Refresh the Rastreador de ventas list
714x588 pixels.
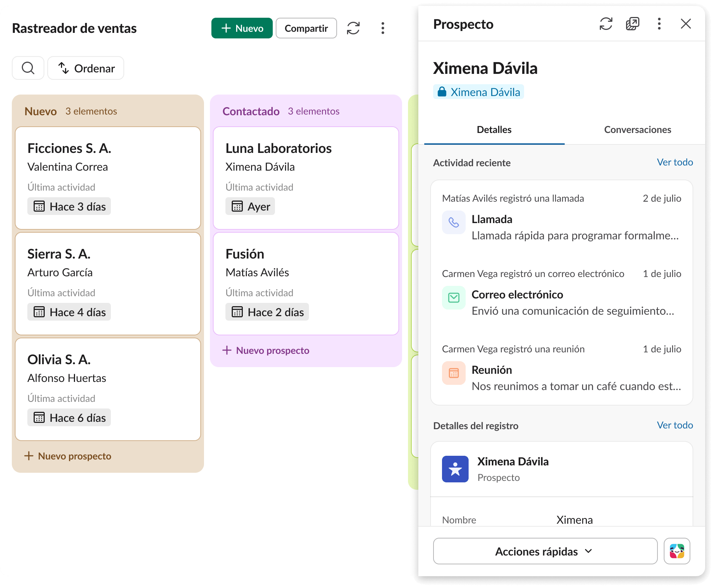353,28
